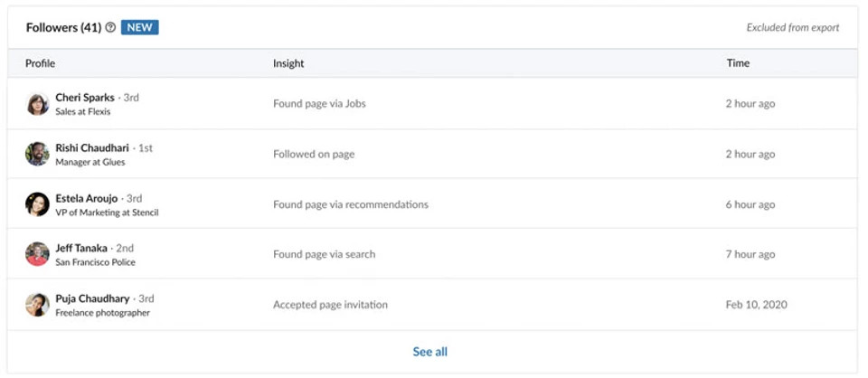Click the 'Excluded from export' note
This screenshot has height=378, width=868.
[x=793, y=28]
